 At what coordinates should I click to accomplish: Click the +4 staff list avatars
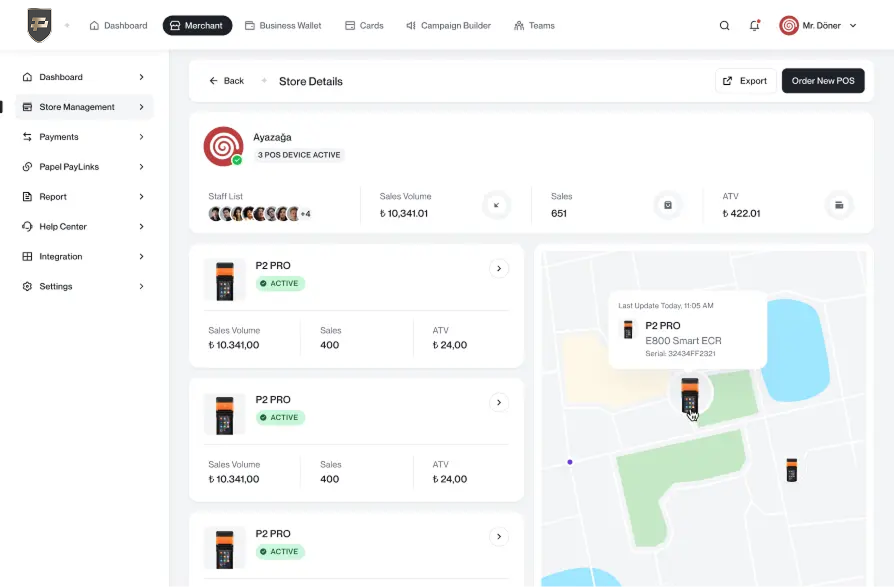pos(305,214)
